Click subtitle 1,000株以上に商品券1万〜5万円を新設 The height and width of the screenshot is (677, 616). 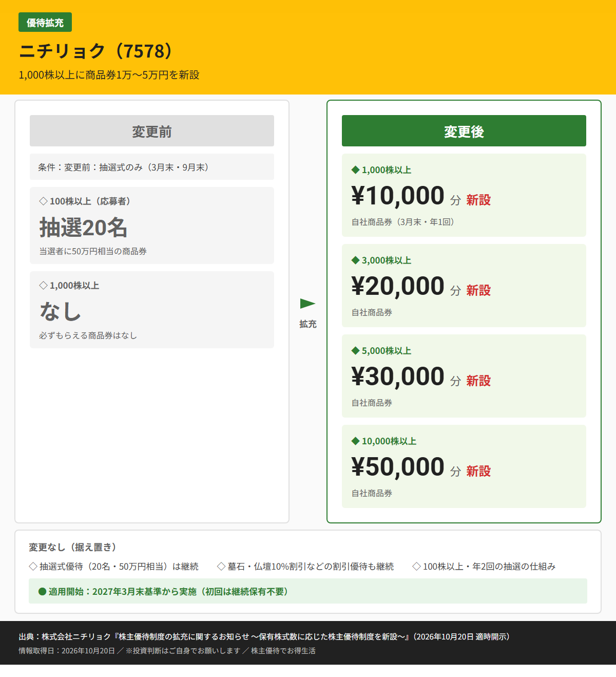click(x=109, y=75)
